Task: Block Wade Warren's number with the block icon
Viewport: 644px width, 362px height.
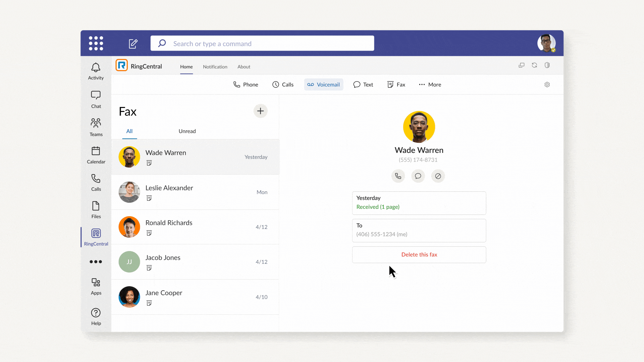Action: (x=438, y=176)
